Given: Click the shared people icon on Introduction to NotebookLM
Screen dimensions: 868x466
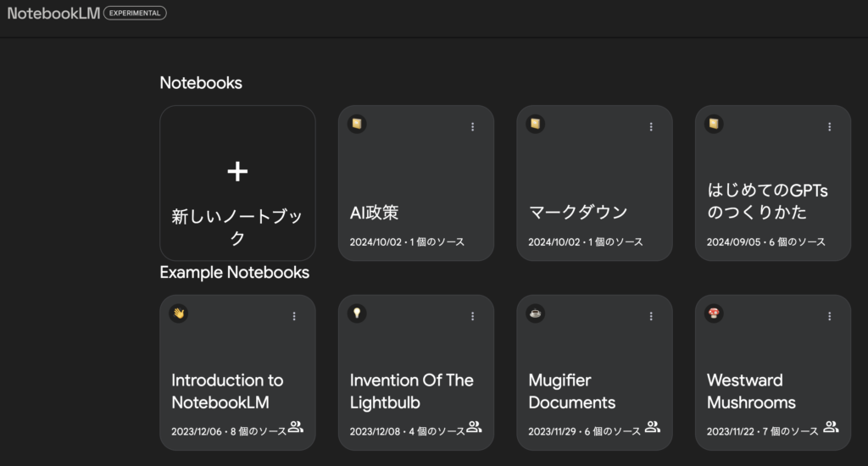Looking at the screenshot, I should click(296, 427).
